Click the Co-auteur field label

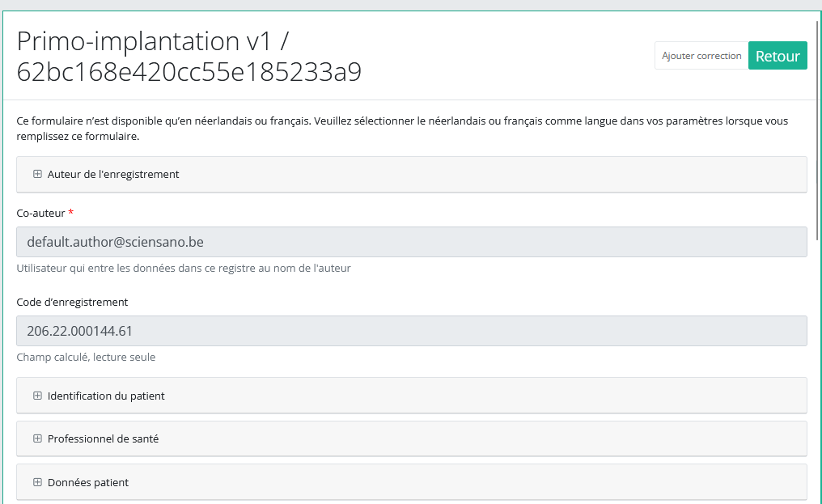click(40, 213)
